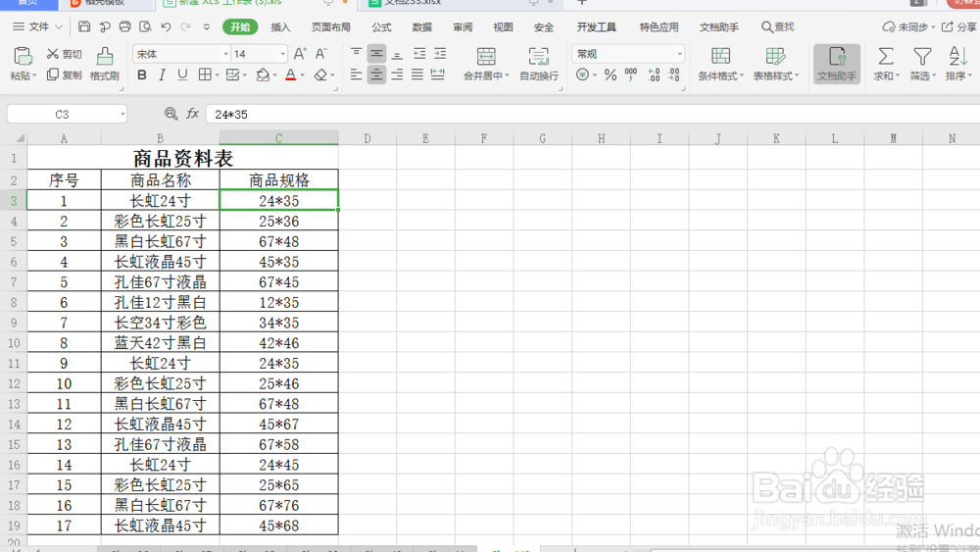Click the Clear eraser icon
The width and height of the screenshot is (980, 552).
point(320,75)
